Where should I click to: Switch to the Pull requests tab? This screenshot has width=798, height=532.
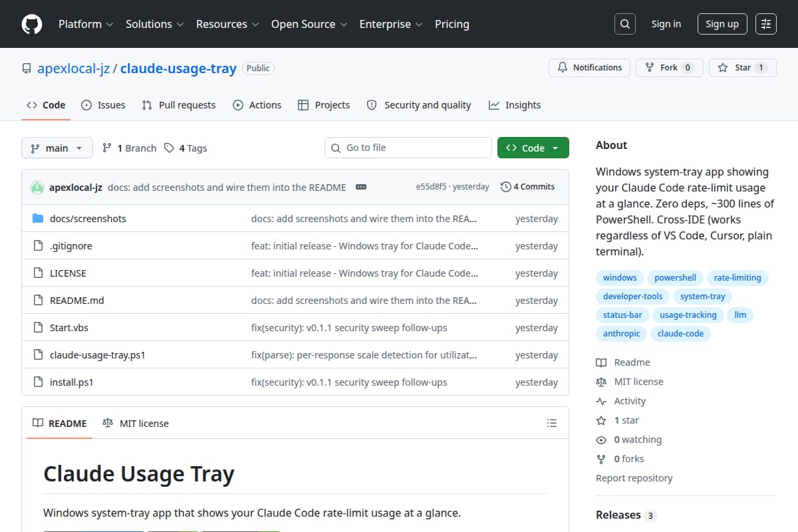click(179, 105)
